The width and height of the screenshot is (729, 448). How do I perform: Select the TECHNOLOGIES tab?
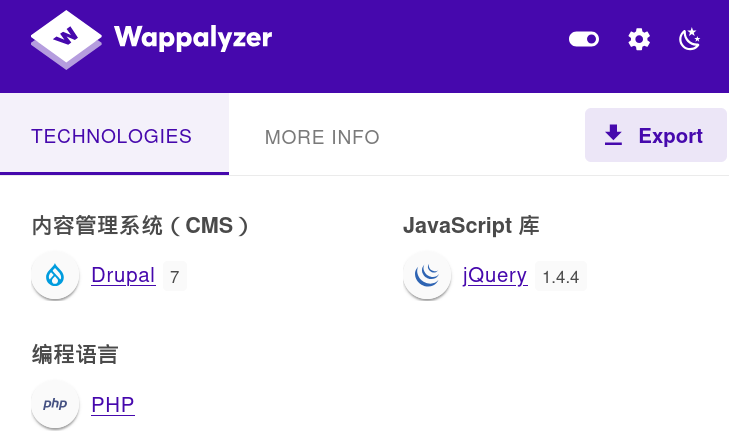point(111,136)
